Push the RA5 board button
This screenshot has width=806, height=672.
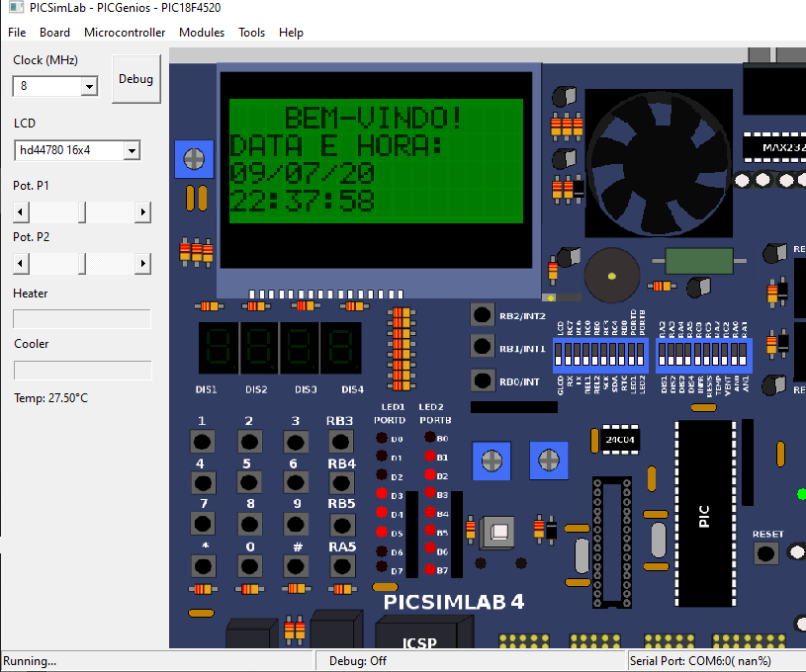[x=342, y=566]
